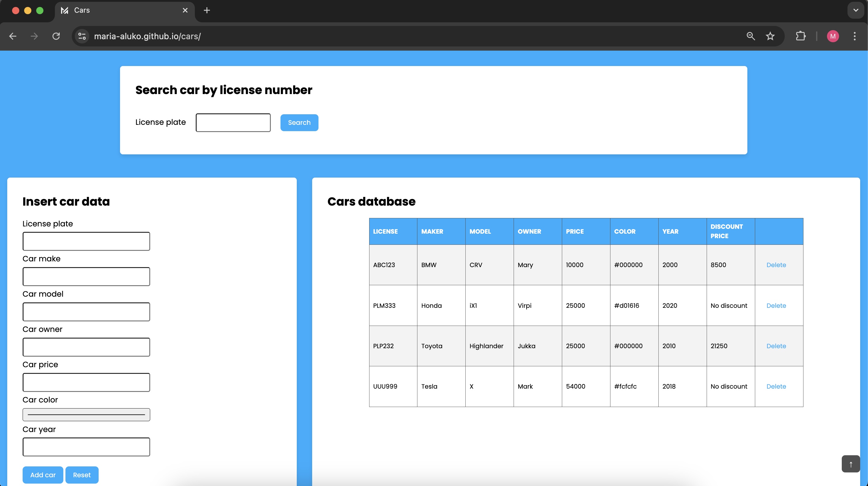Click the zoom magnifier icon in address bar
The height and width of the screenshot is (486, 868).
tap(750, 36)
